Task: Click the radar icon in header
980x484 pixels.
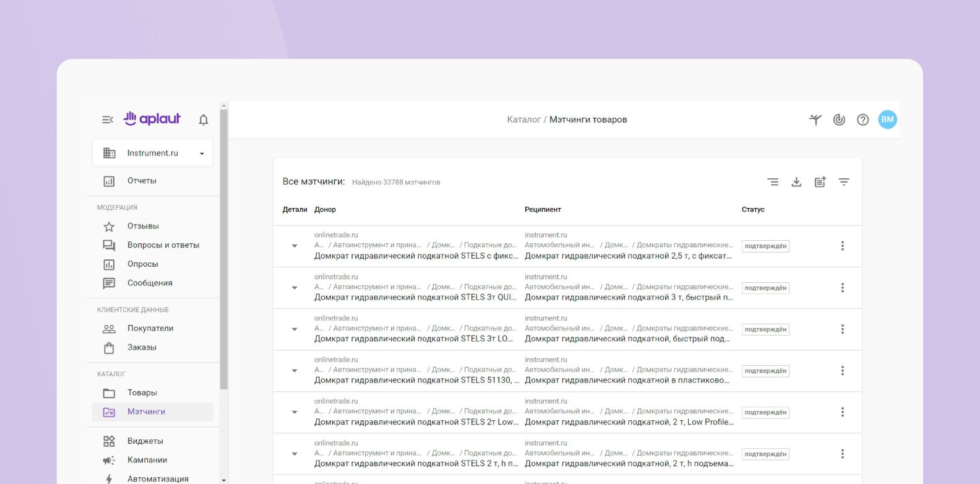Action: pyautogui.click(x=839, y=120)
